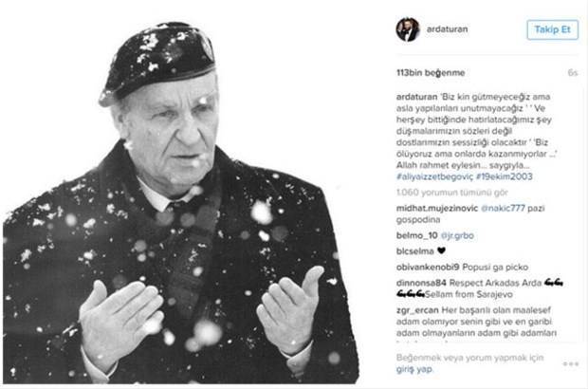
Task: Open the ardaturan username in header
Action: [x=447, y=29]
